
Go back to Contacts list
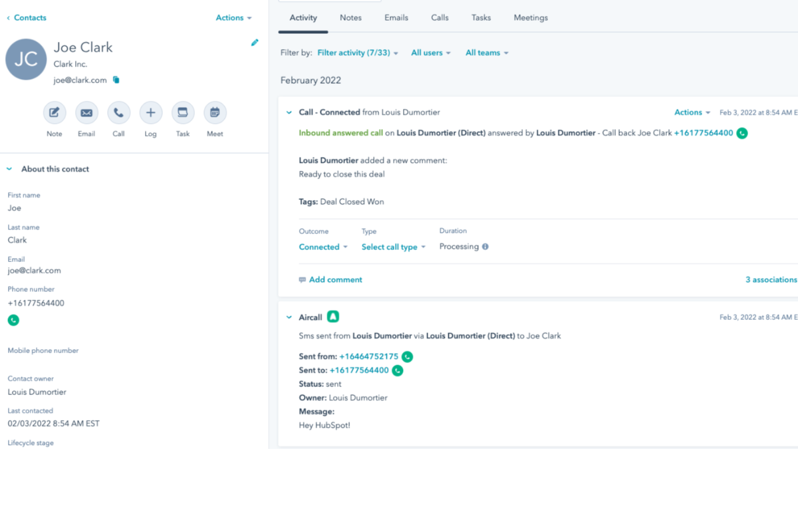click(x=27, y=18)
